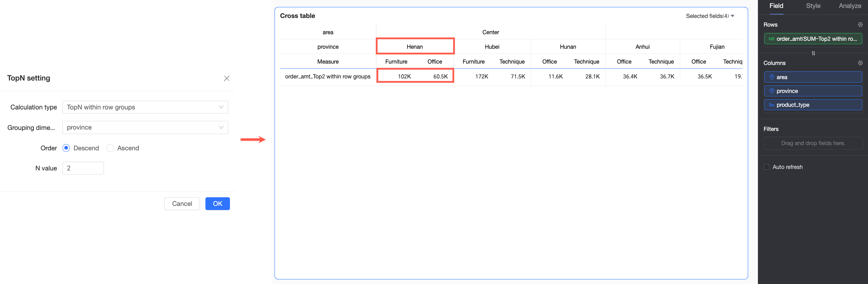This screenshot has width=868, height=284.
Task: Enable the Auto refresh checkbox
Action: pos(766,167)
